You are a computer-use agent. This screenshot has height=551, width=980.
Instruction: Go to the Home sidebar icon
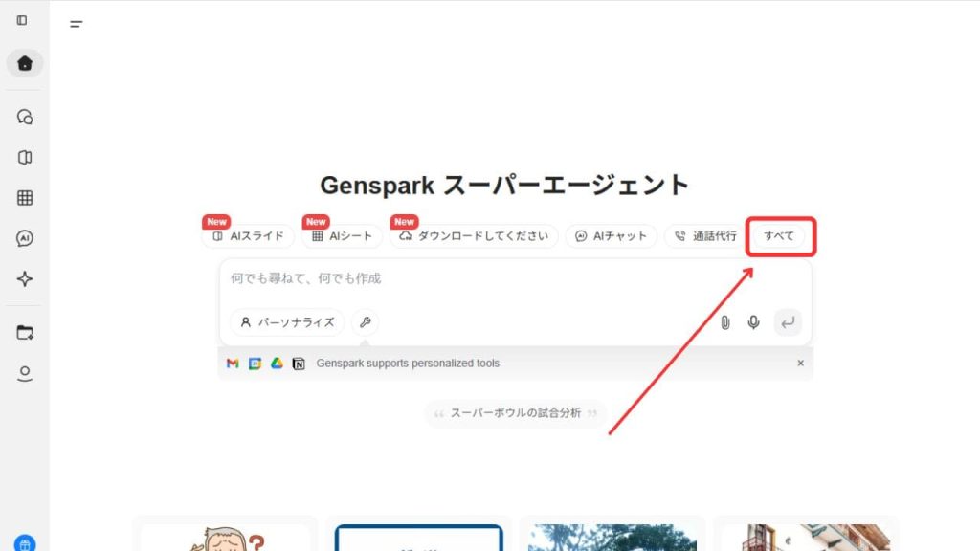point(25,63)
